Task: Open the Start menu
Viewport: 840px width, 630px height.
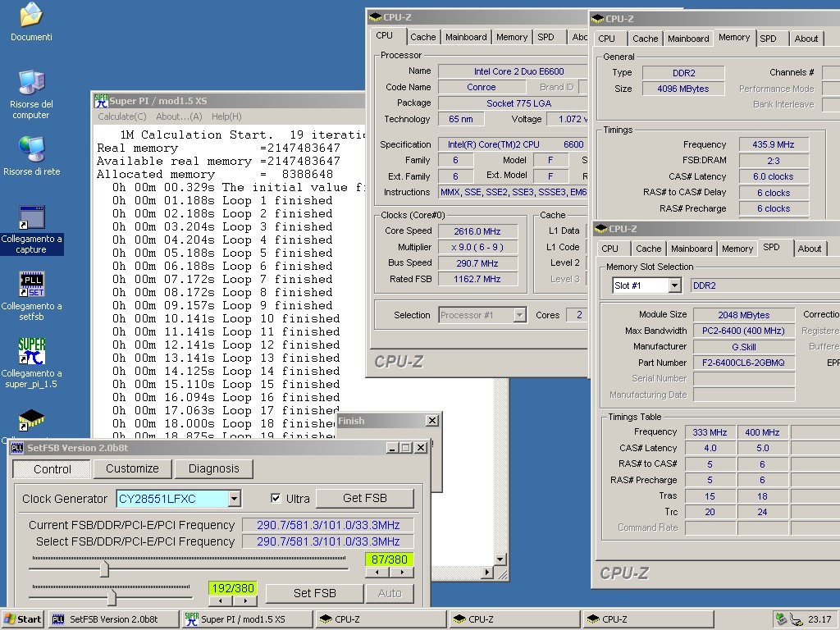Action: click(x=22, y=619)
